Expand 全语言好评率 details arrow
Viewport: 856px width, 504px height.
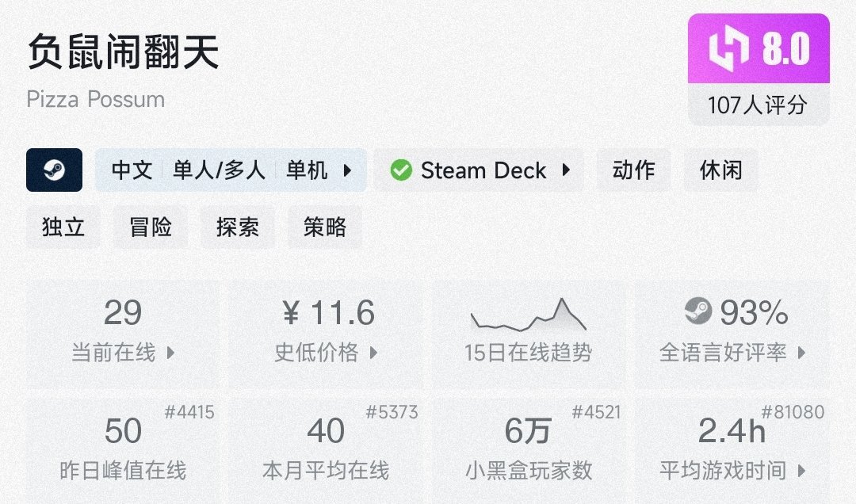[x=801, y=353]
